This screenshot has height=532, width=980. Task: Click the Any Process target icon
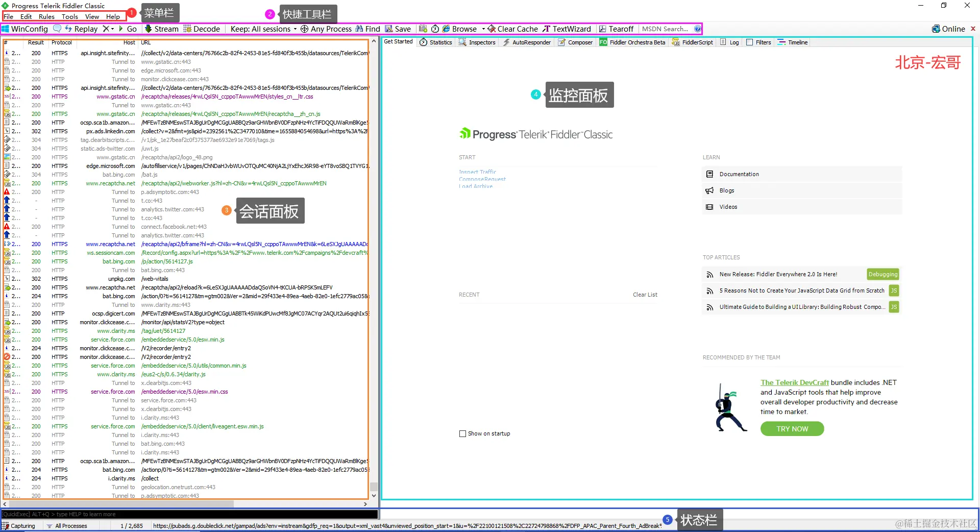point(304,29)
